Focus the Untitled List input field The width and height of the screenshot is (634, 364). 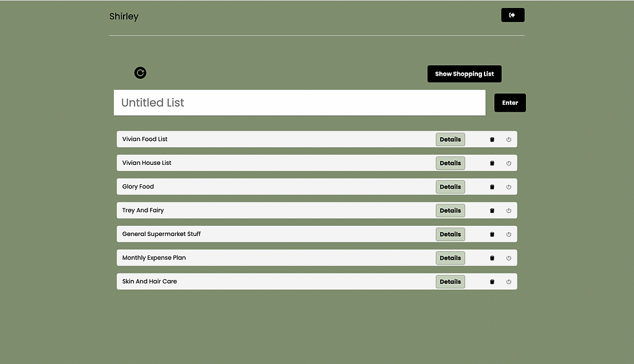(300, 103)
